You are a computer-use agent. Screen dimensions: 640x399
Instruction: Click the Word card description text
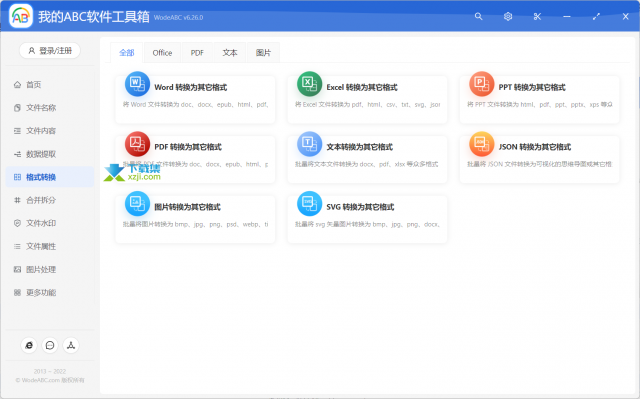[196, 104]
